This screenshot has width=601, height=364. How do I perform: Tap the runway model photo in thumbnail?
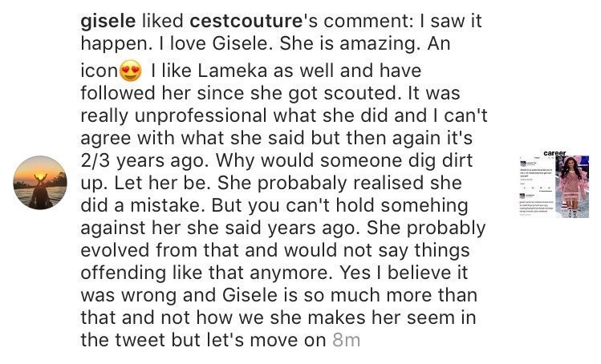click(x=571, y=187)
